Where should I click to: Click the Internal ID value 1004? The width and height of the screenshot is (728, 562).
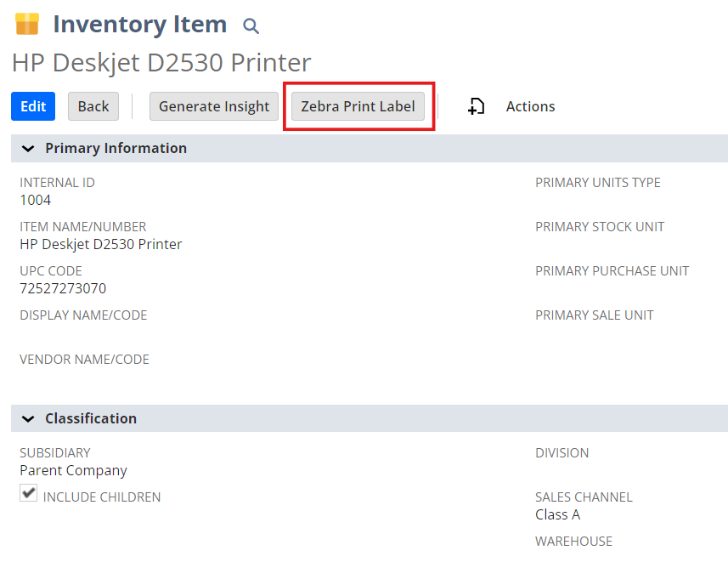36,200
